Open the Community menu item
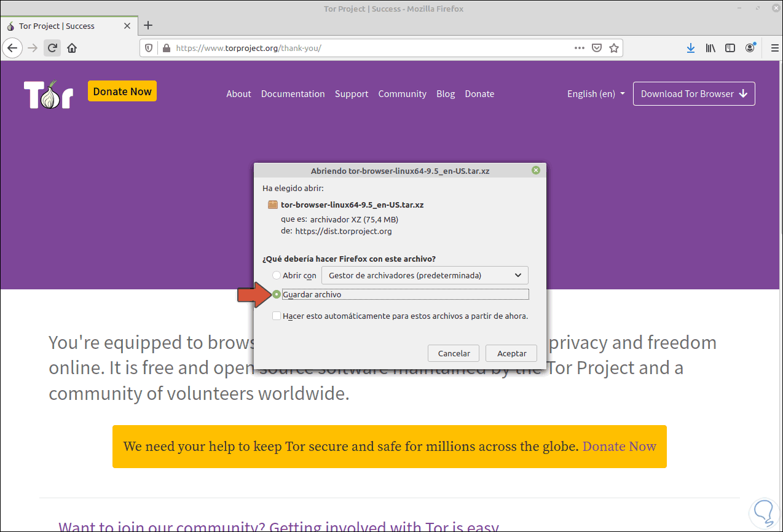 pos(402,94)
